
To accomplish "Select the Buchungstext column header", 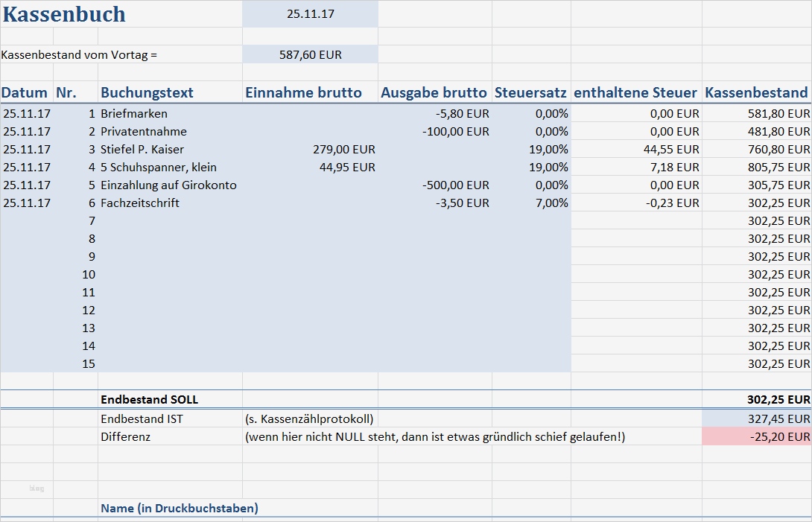I will pyautogui.click(x=146, y=92).
